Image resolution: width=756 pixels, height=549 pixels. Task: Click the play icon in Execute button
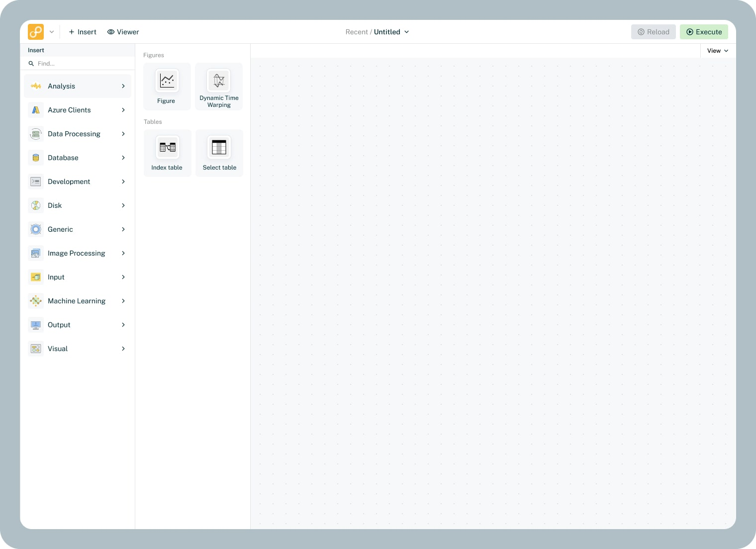pyautogui.click(x=690, y=32)
